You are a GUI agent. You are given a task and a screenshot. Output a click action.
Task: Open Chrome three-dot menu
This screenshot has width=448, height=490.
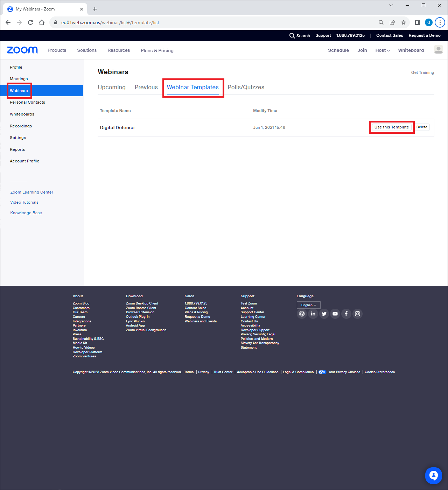[440, 22]
